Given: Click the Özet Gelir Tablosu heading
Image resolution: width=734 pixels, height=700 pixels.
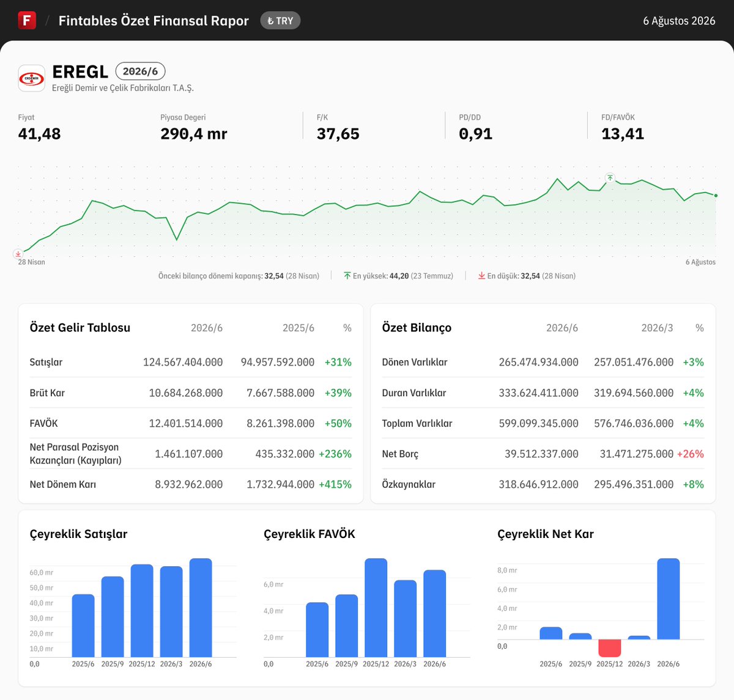Looking at the screenshot, I should [x=80, y=328].
